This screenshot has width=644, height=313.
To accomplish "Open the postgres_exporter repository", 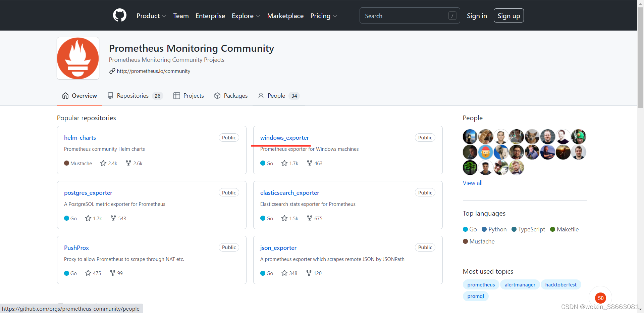I will tap(88, 193).
